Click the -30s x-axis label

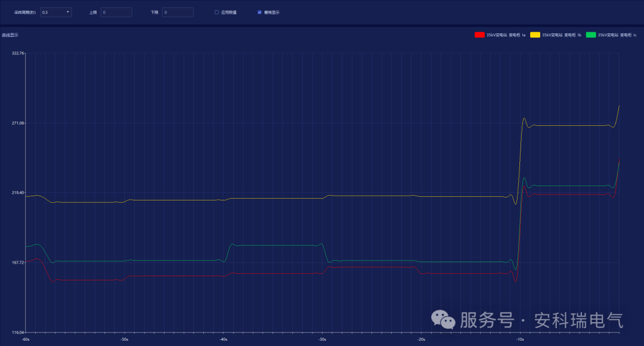point(323,339)
